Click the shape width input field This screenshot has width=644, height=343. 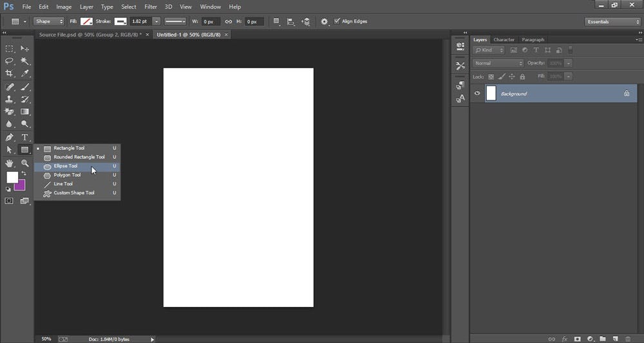click(212, 22)
